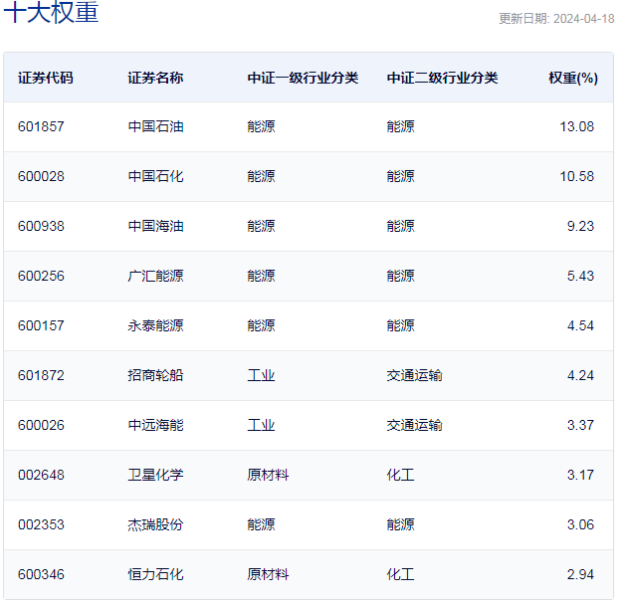Click 工业 category in 招商轮船 row

pos(261,376)
